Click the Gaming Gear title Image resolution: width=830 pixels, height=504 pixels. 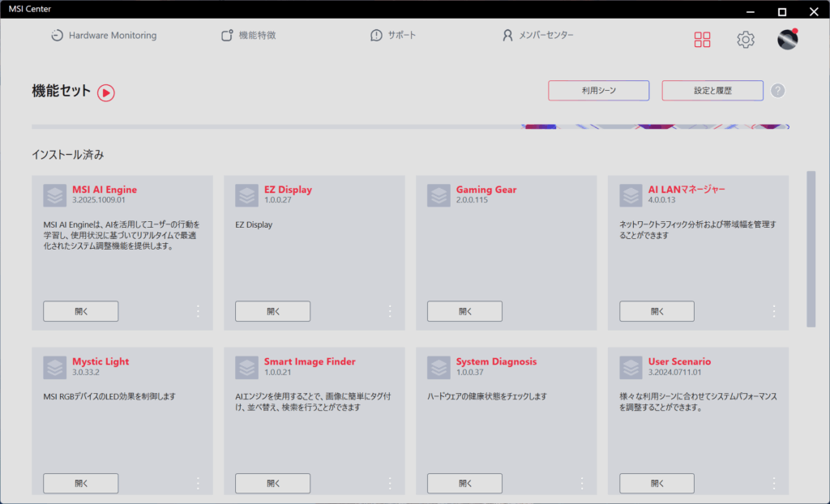[486, 190]
